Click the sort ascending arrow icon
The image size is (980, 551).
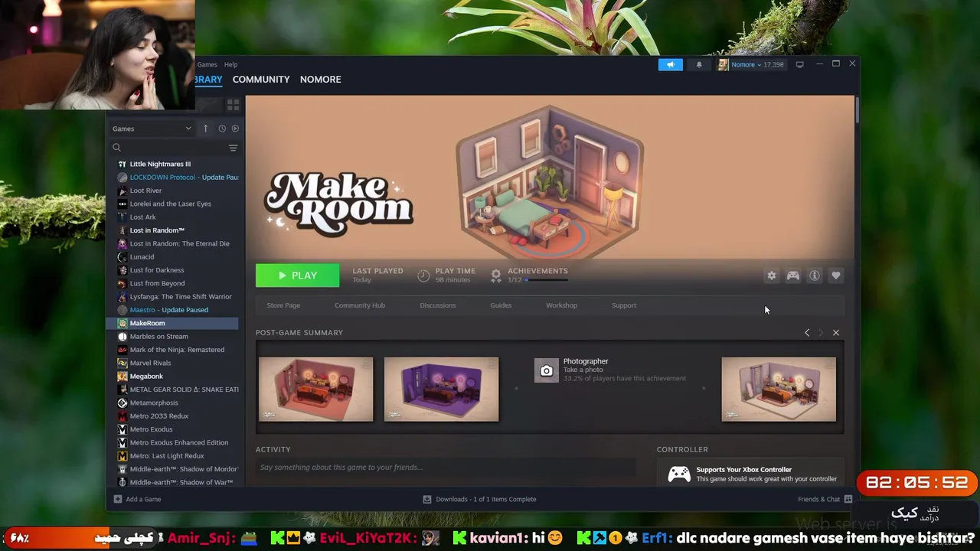pos(205,129)
